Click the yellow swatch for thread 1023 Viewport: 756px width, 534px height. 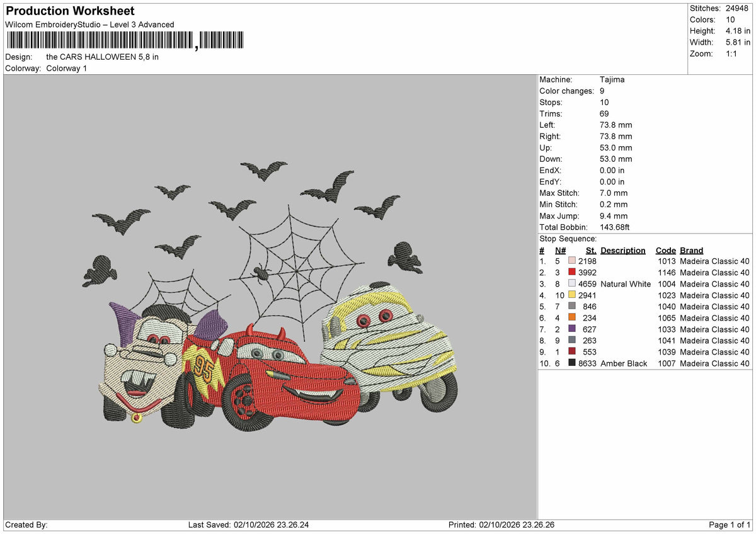tap(572, 295)
